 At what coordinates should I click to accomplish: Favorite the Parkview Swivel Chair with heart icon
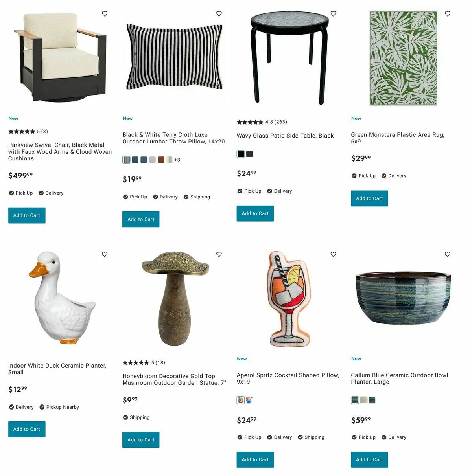click(x=105, y=14)
